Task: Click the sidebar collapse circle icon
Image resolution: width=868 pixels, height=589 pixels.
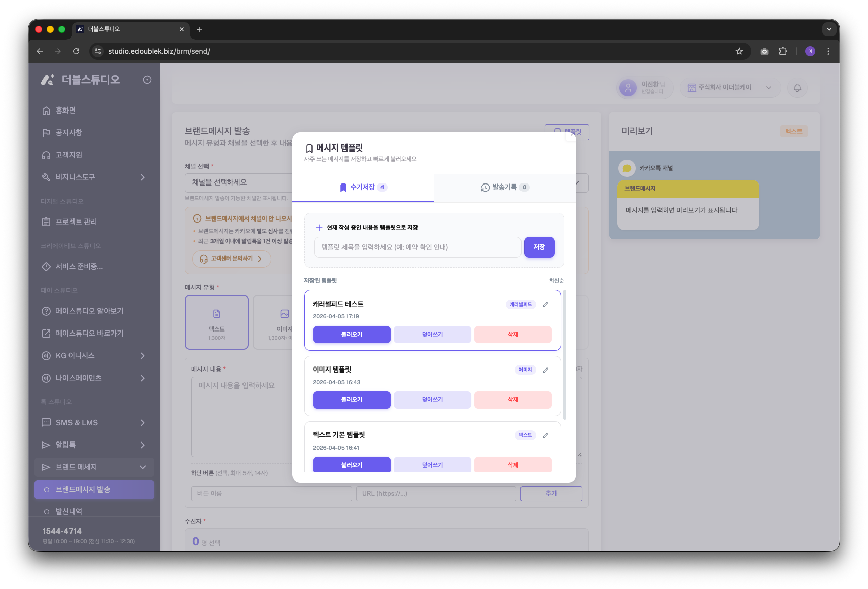Action: (x=147, y=80)
